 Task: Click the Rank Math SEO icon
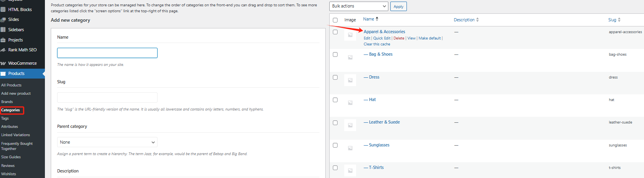click(3, 50)
